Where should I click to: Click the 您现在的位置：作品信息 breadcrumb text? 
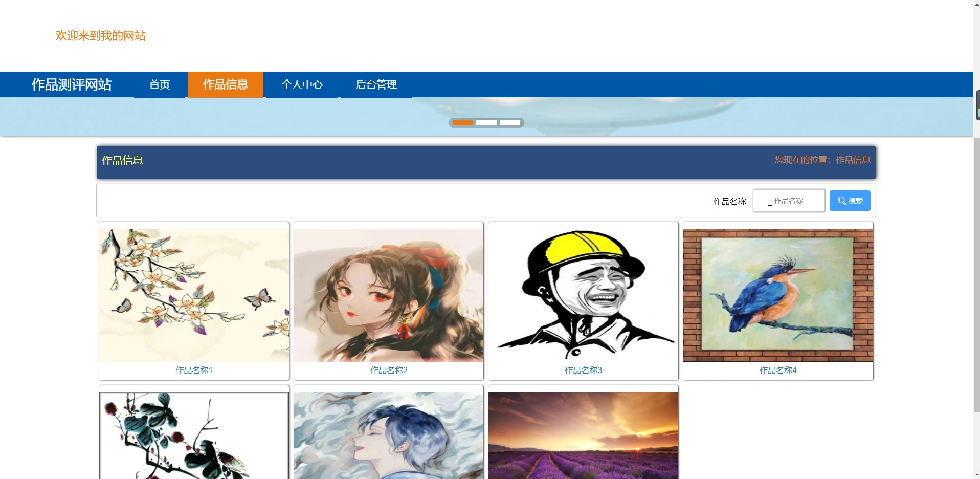click(x=822, y=160)
